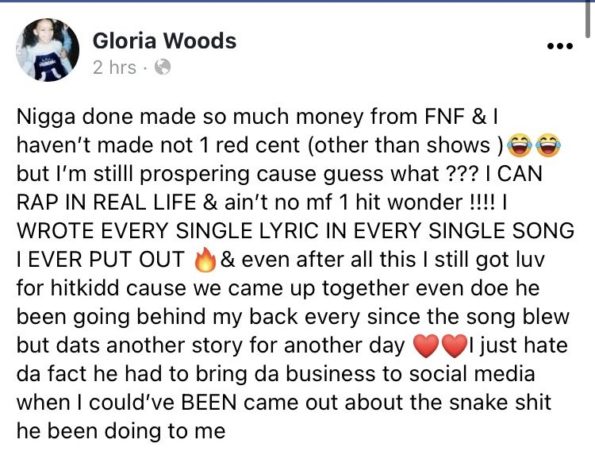Click the first red heart emoji
The image size is (595, 455).
426,346
